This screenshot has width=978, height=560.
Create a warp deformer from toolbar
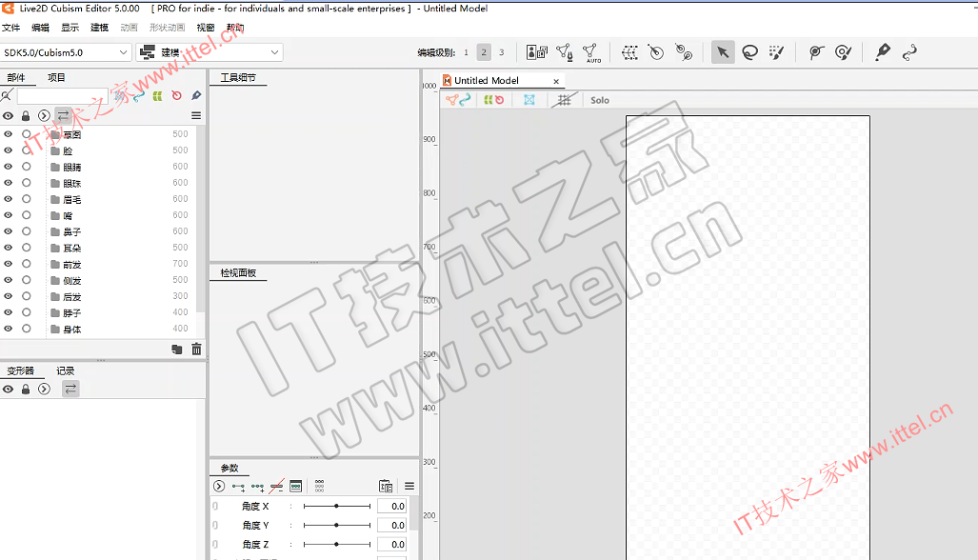click(629, 52)
